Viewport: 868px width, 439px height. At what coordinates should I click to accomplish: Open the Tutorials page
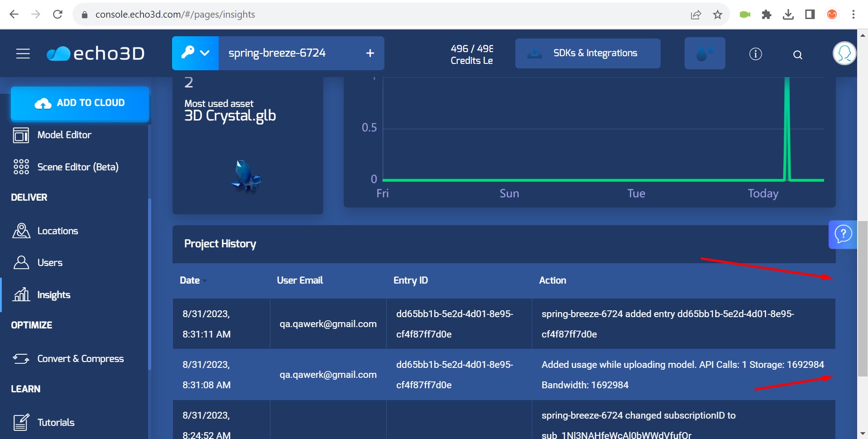[56, 423]
